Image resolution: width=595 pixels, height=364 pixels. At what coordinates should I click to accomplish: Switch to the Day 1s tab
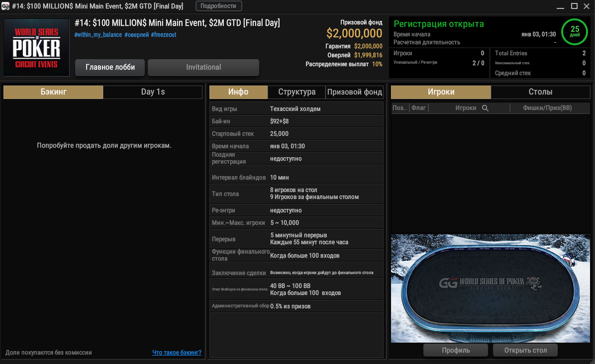coord(153,92)
